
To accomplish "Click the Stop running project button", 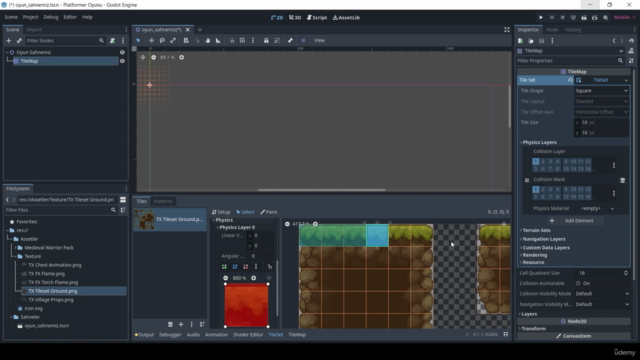I will click(562, 18).
